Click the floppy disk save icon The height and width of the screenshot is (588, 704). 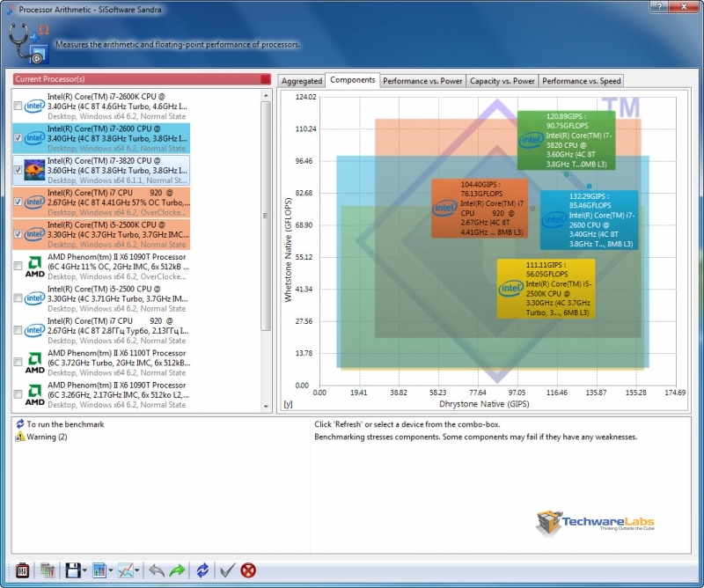pos(73,570)
